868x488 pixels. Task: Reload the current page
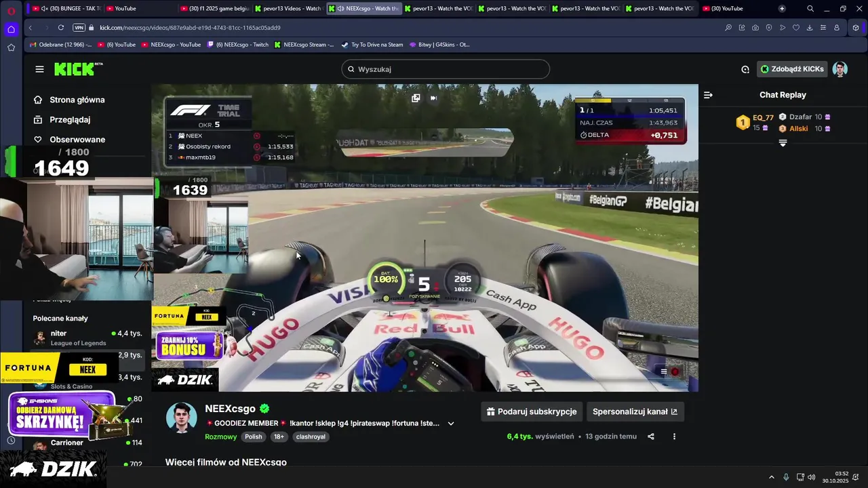click(x=61, y=28)
